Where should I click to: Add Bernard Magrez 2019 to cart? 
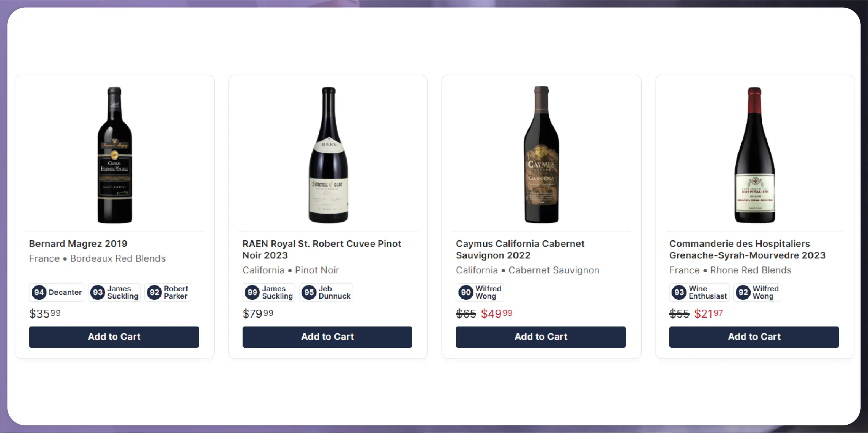coord(114,337)
